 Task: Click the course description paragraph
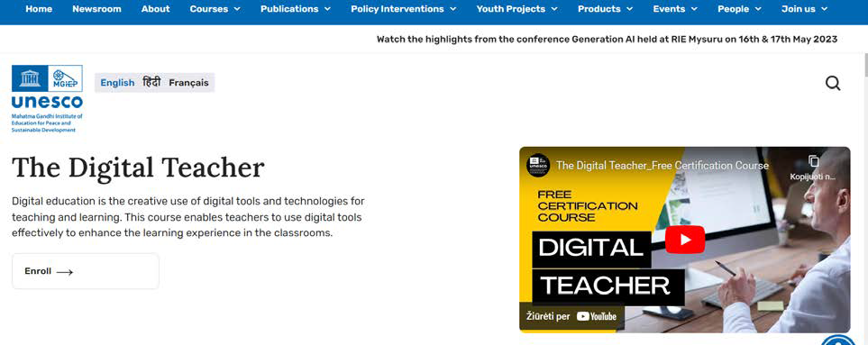[188, 217]
